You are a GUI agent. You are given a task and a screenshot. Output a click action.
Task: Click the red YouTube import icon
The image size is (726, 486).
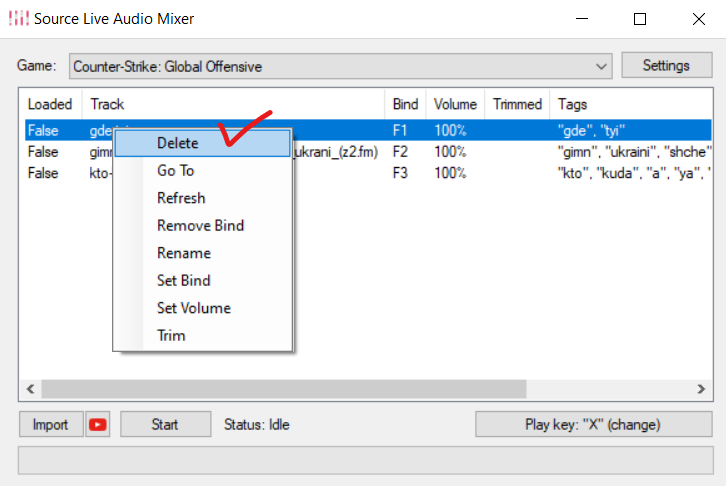(x=98, y=425)
